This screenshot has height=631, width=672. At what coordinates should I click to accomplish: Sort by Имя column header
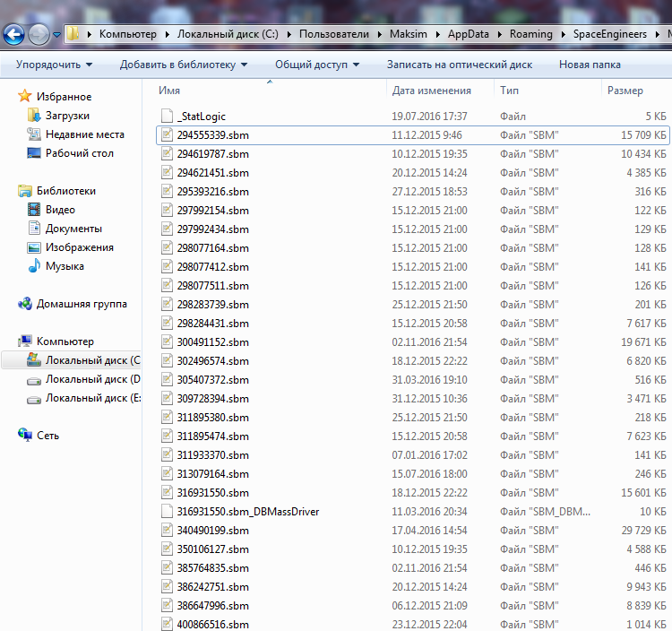270,91
